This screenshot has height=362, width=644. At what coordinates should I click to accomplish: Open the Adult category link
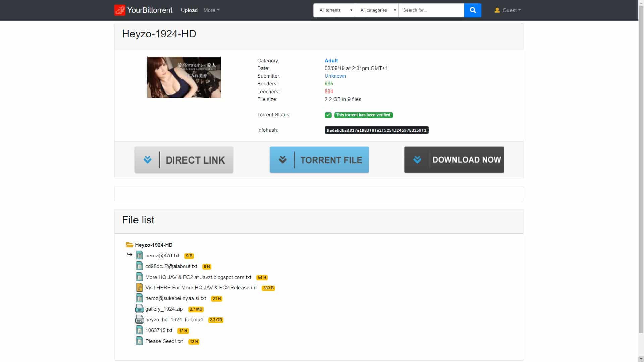pyautogui.click(x=331, y=61)
